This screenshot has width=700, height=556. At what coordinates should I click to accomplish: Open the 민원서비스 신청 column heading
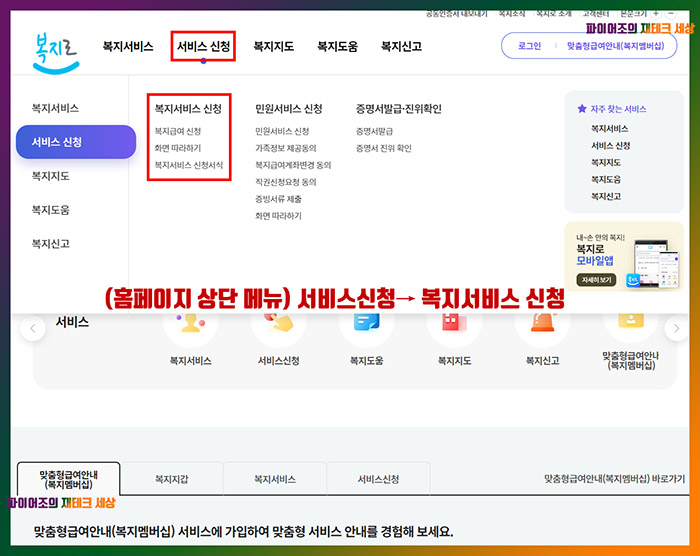[288, 109]
